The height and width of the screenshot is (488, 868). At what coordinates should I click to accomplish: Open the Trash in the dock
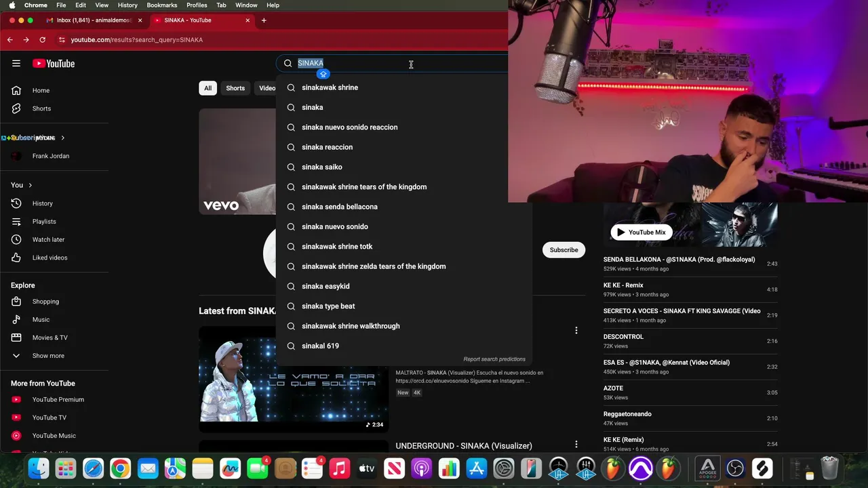coord(830,468)
